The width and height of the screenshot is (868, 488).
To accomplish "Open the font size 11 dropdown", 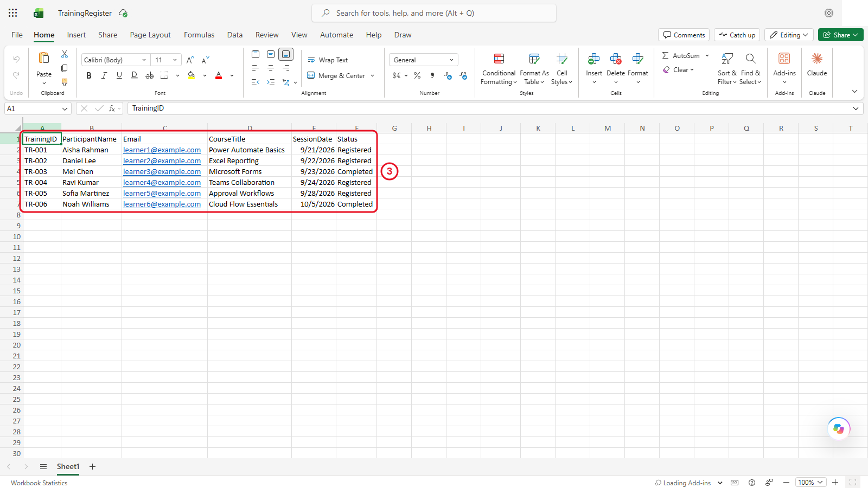I will (175, 60).
